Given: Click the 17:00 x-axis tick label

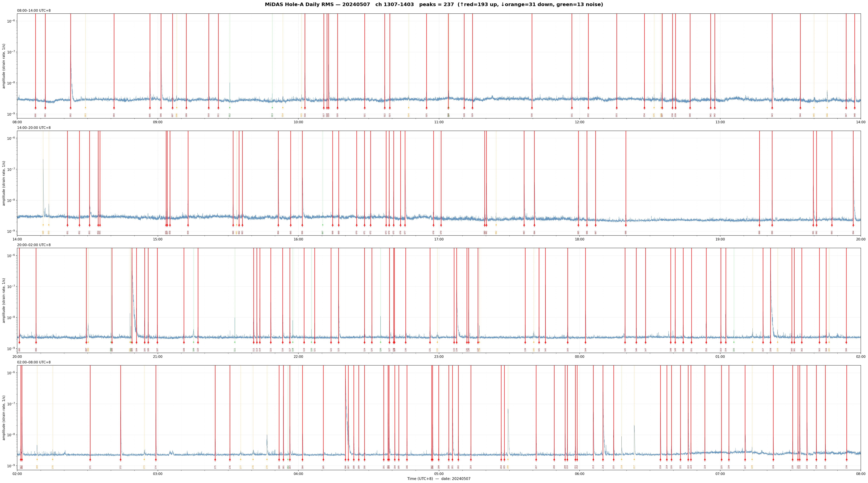Looking at the screenshot, I should tap(439, 239).
